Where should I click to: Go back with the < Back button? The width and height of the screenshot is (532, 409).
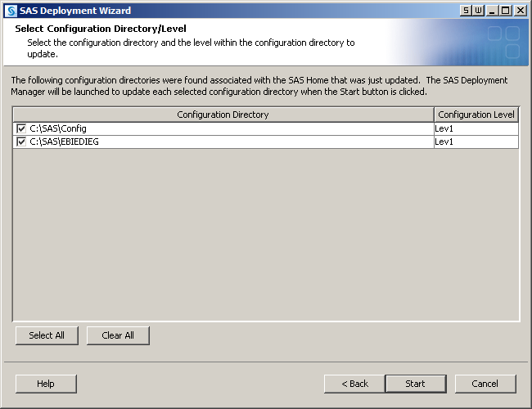(354, 384)
